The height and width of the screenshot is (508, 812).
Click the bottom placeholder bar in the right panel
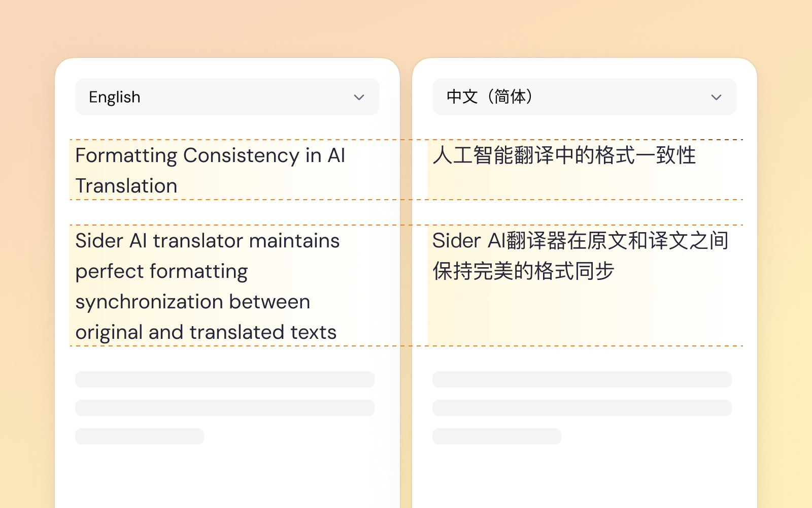pyautogui.click(x=496, y=436)
